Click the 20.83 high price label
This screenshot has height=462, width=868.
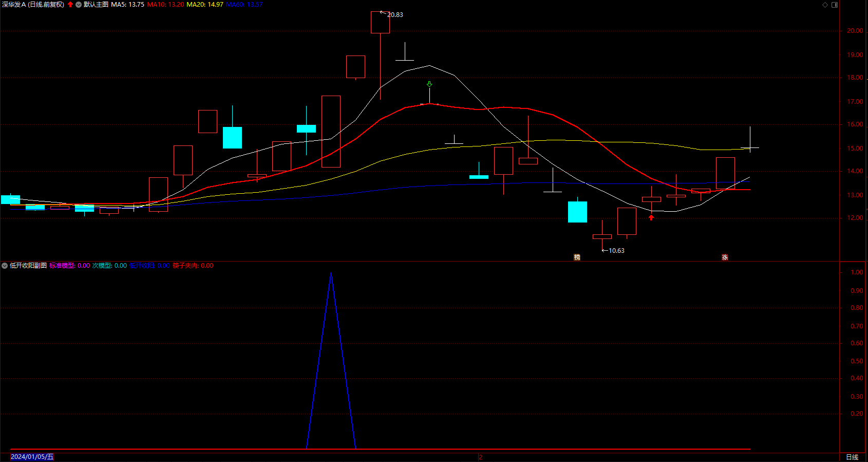click(x=395, y=15)
